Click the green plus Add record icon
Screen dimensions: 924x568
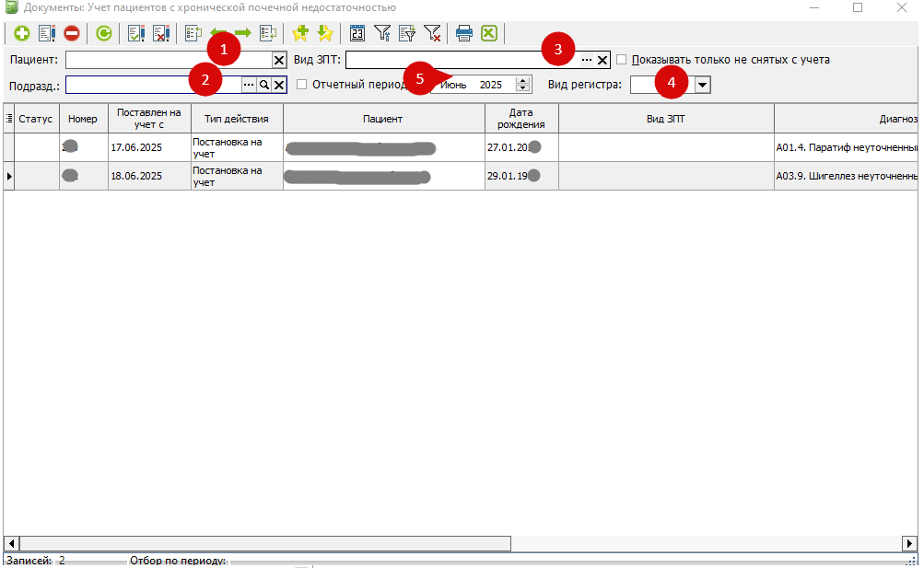click(x=22, y=33)
